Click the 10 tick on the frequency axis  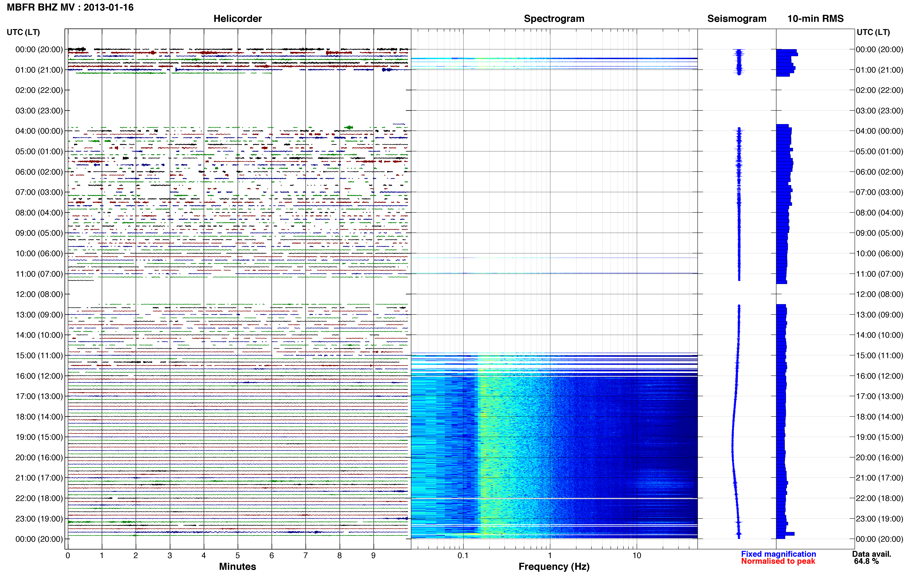pos(637,556)
